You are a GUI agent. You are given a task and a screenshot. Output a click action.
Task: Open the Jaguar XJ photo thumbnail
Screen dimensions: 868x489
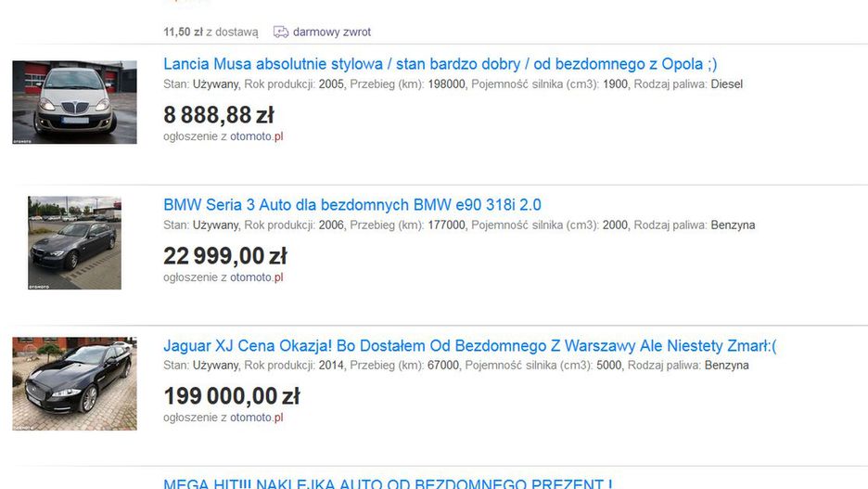[x=74, y=383]
